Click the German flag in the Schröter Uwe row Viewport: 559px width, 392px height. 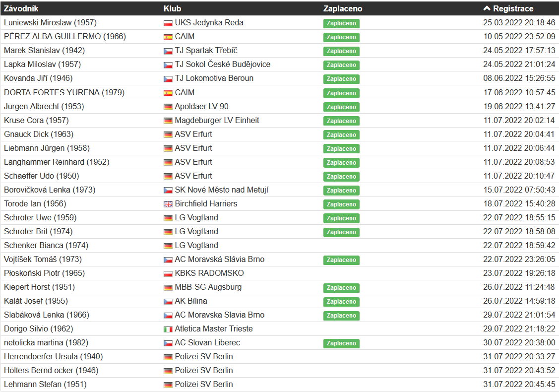168,219
